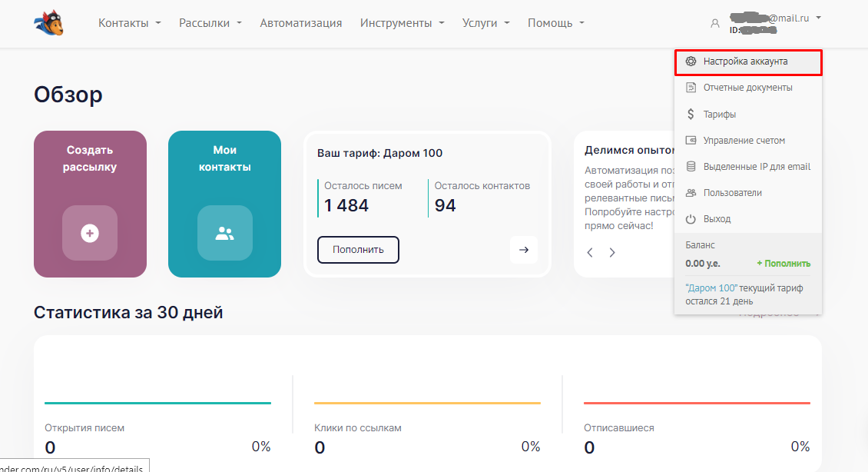Open Настройка аккаунта menu item

[x=748, y=61]
